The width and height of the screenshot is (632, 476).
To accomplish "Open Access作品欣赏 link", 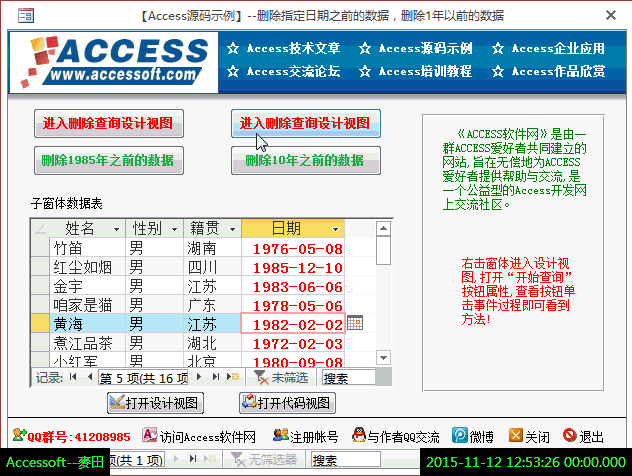I will coord(548,71).
